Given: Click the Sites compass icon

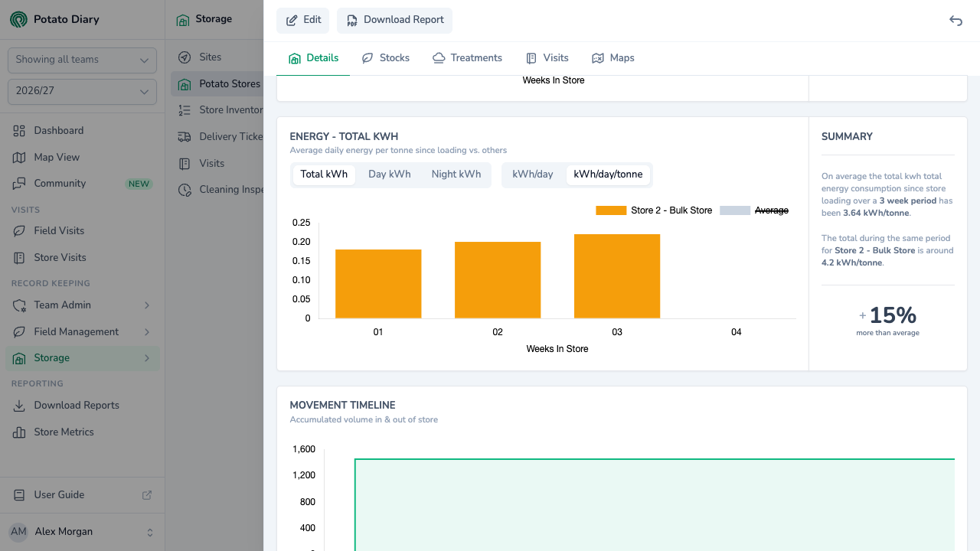Looking at the screenshot, I should (185, 57).
